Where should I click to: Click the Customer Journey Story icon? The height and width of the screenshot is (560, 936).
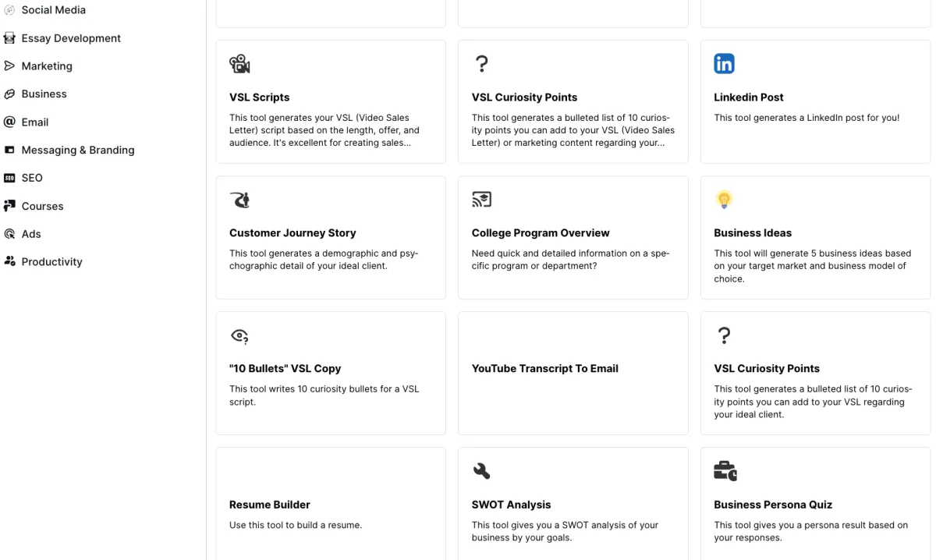pyautogui.click(x=239, y=200)
